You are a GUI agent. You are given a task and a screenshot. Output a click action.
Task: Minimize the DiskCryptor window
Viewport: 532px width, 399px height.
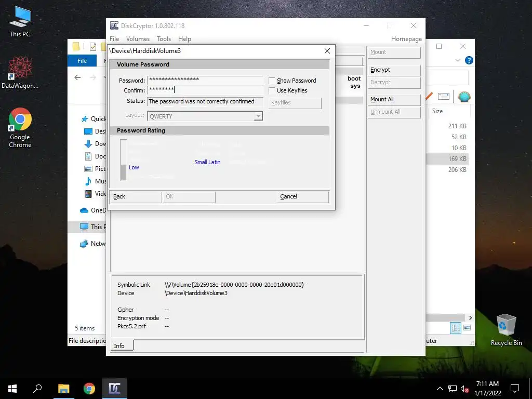[366, 26]
